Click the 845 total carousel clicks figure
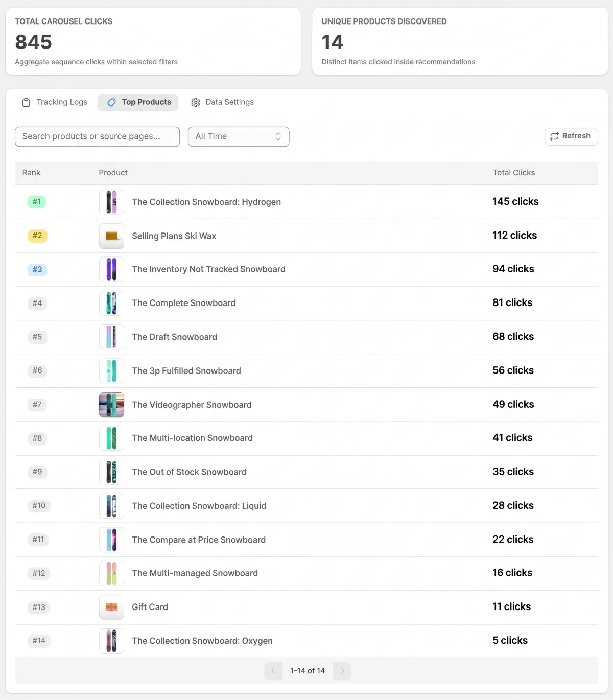Image resolution: width=613 pixels, height=700 pixels. click(34, 42)
